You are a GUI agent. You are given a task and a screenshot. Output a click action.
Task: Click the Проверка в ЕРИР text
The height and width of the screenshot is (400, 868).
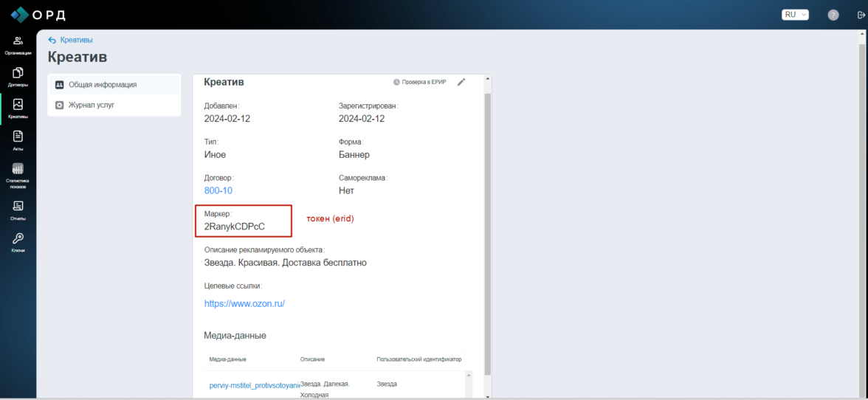click(x=424, y=82)
